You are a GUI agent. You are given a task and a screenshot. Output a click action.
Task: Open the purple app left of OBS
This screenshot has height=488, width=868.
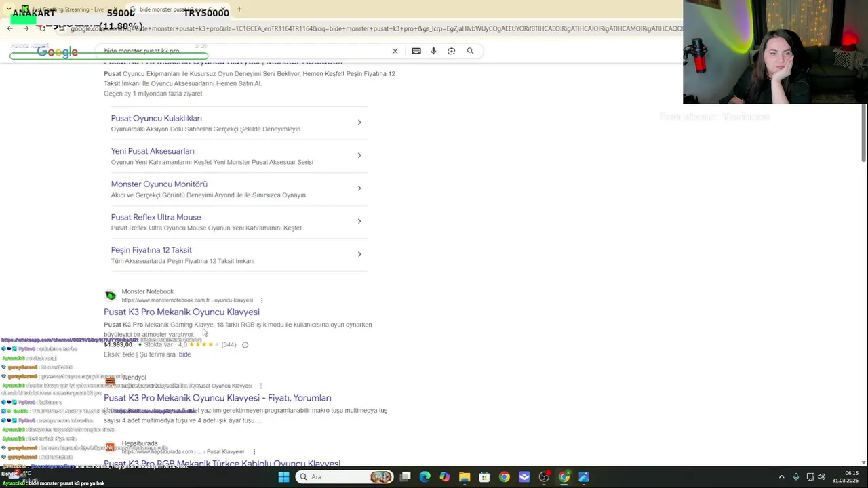[524, 477]
